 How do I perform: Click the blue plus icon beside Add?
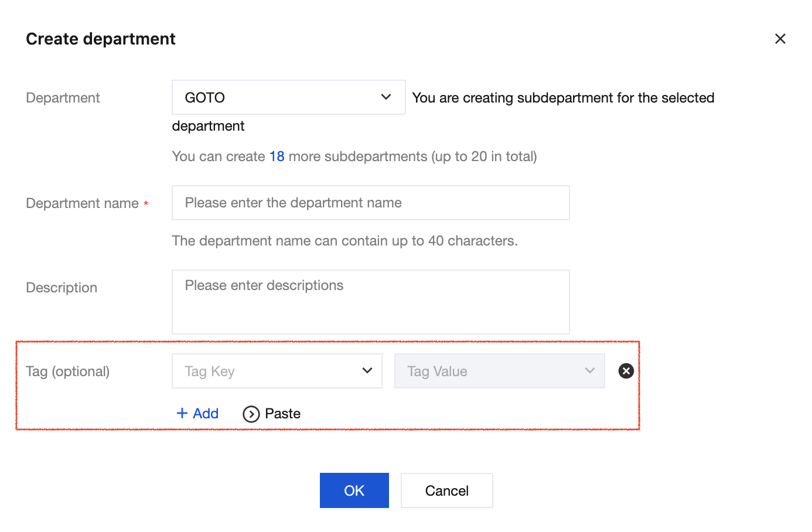tap(182, 414)
